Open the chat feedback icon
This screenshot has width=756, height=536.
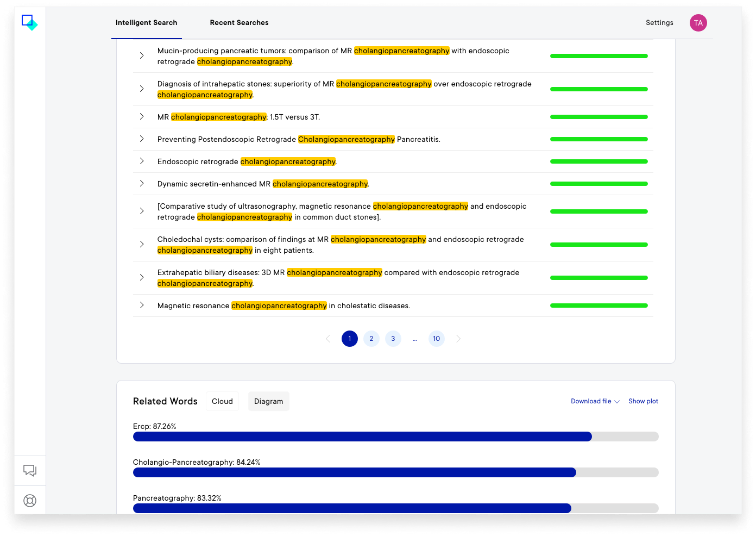(30, 470)
